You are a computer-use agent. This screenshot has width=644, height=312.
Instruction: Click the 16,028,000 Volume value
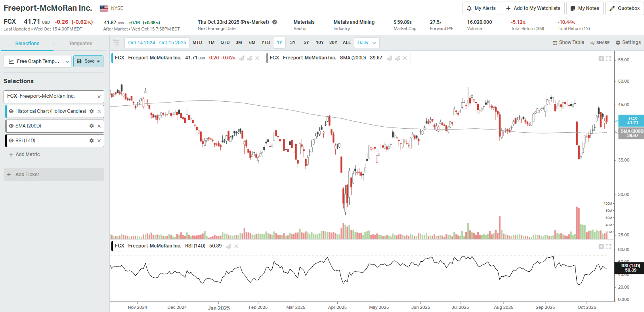pos(480,22)
